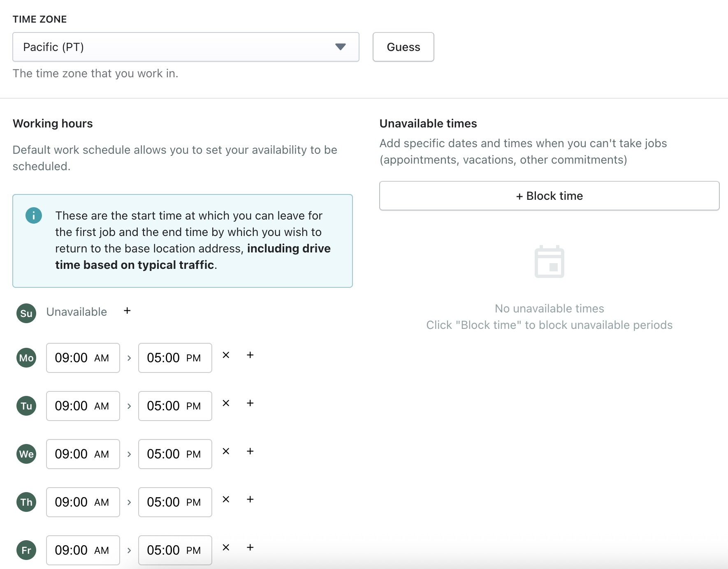Remove Wednesday's working hours

coord(226,451)
